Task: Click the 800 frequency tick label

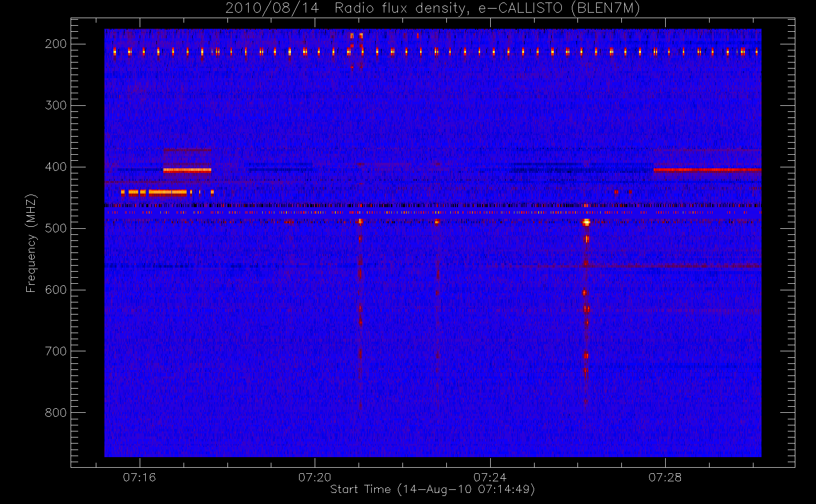Action: point(56,413)
